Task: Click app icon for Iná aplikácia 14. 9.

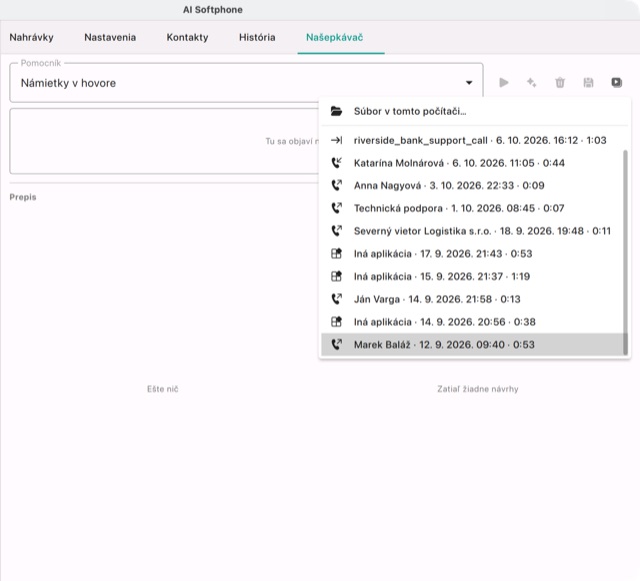Action: click(336, 322)
